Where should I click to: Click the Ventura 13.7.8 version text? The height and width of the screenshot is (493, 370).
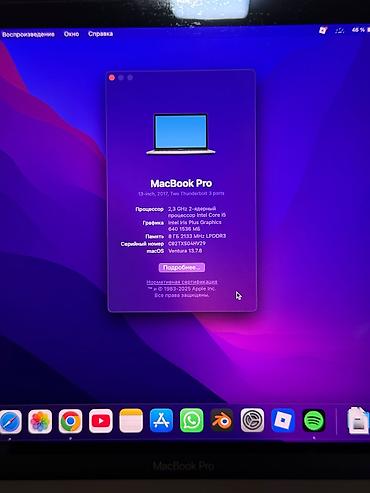(185, 251)
